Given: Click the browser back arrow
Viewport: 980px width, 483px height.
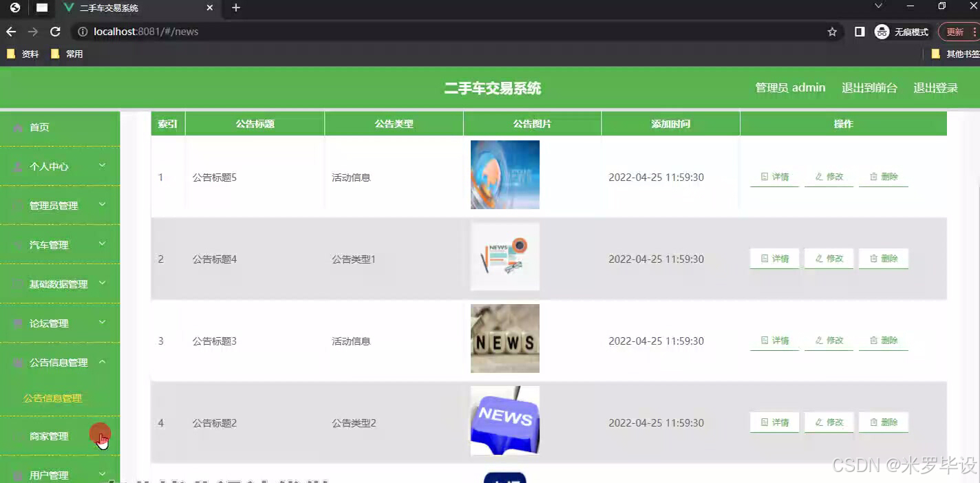Looking at the screenshot, I should pos(10,32).
